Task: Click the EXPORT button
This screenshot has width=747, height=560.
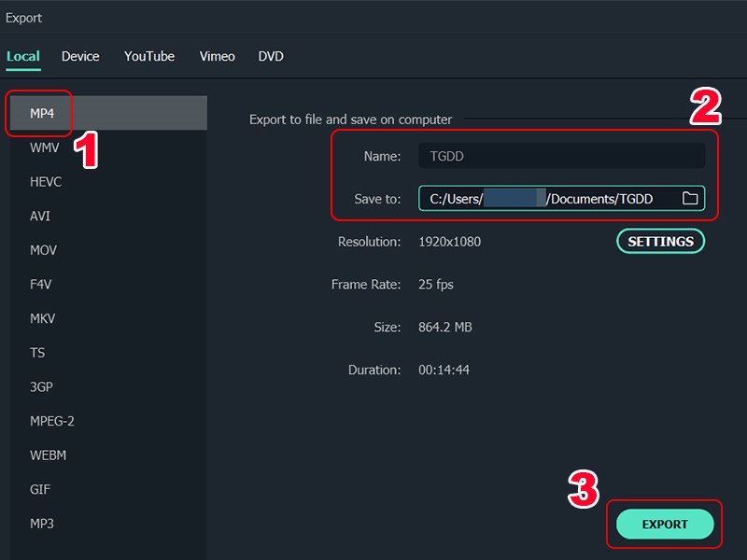Action: [x=665, y=524]
